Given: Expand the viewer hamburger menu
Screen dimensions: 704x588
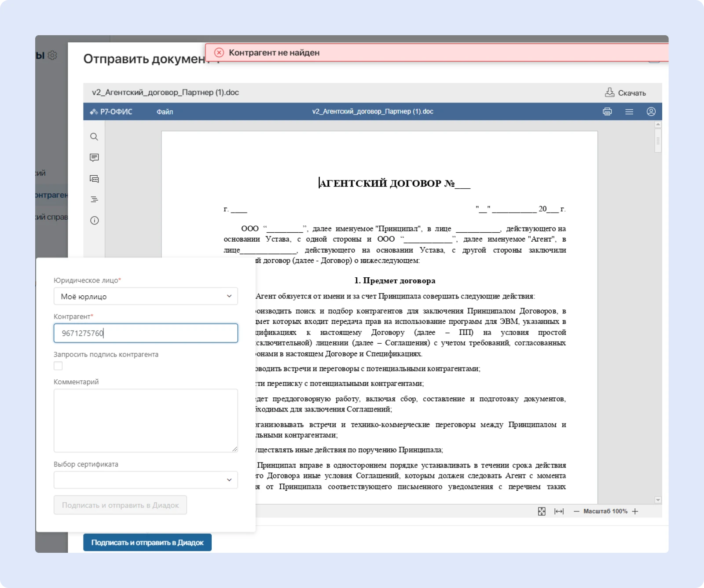Looking at the screenshot, I should (629, 112).
